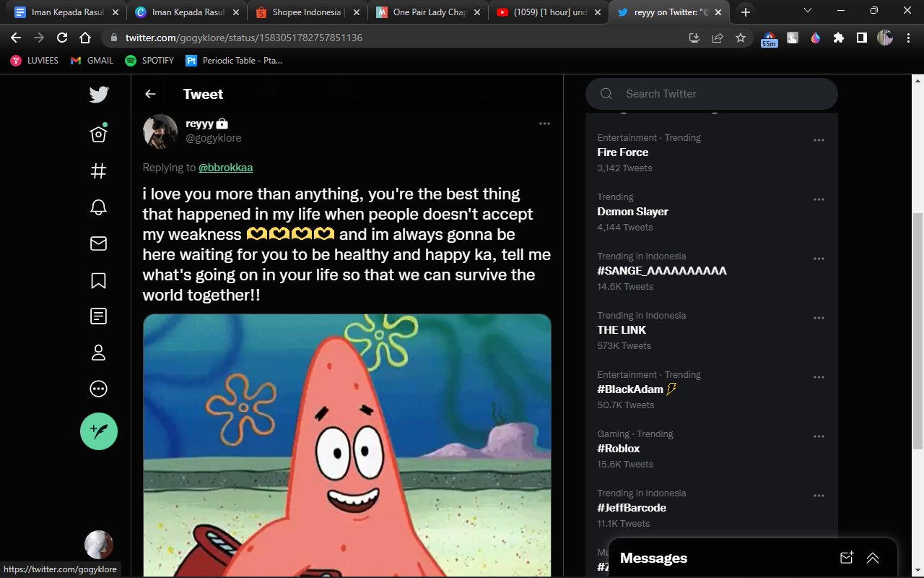Select the Explore hashtag icon
Viewport: 924px width, 578px height.
click(98, 171)
